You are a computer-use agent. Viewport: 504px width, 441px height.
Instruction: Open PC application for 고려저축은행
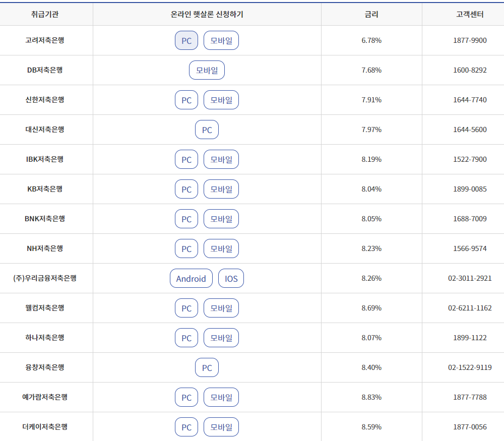[x=186, y=40]
